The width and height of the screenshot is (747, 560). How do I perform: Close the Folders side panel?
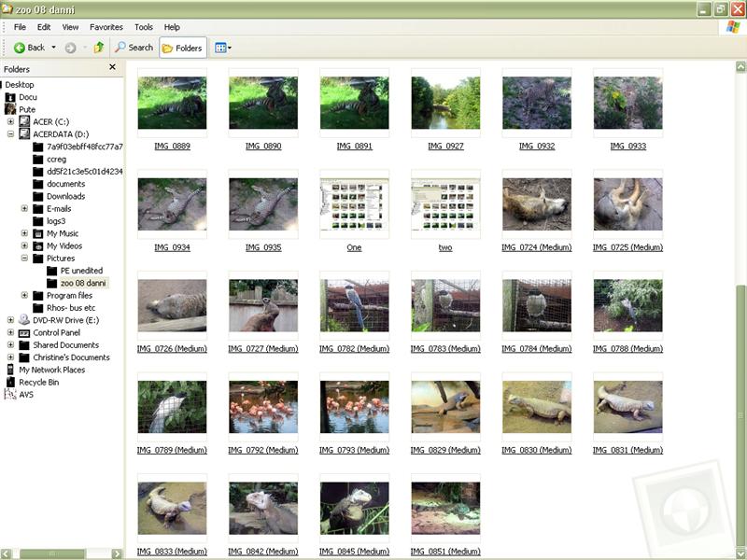tap(113, 67)
